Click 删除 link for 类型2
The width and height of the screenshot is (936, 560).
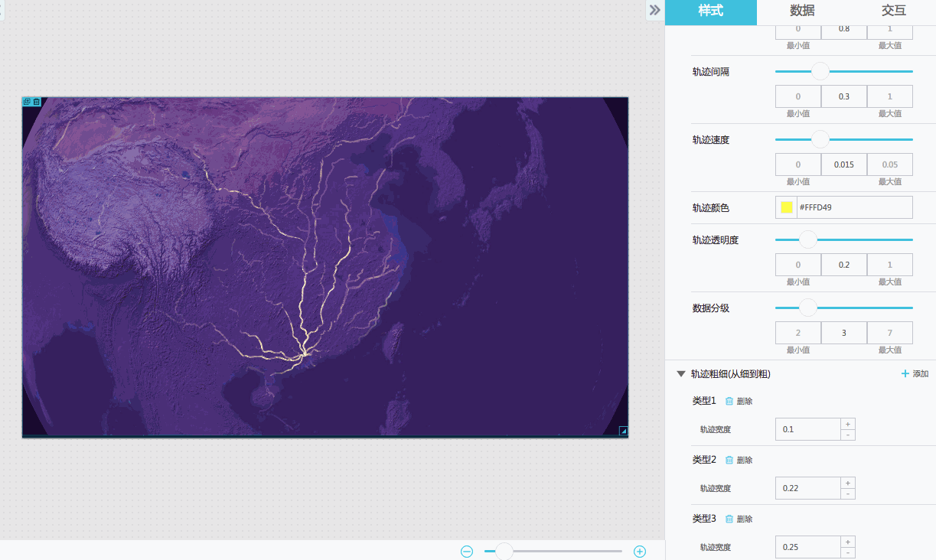745,460
